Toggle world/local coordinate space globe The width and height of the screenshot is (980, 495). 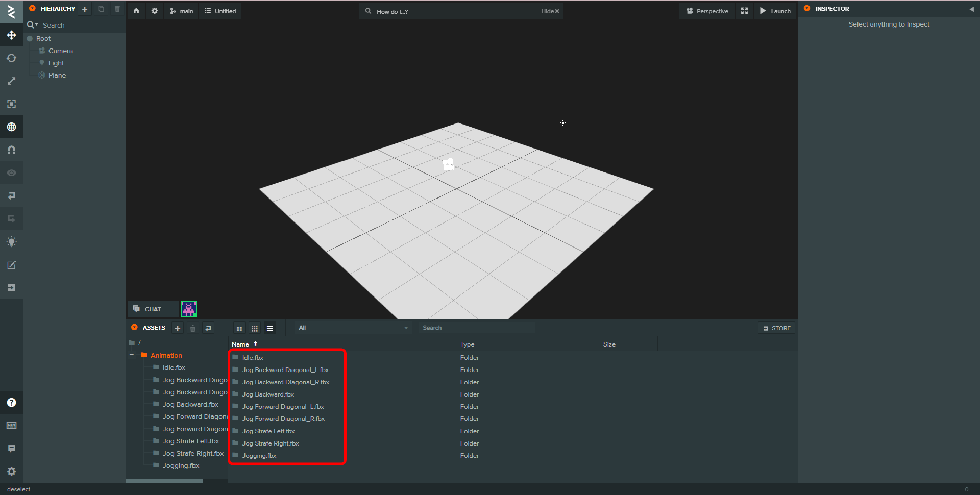pyautogui.click(x=11, y=127)
